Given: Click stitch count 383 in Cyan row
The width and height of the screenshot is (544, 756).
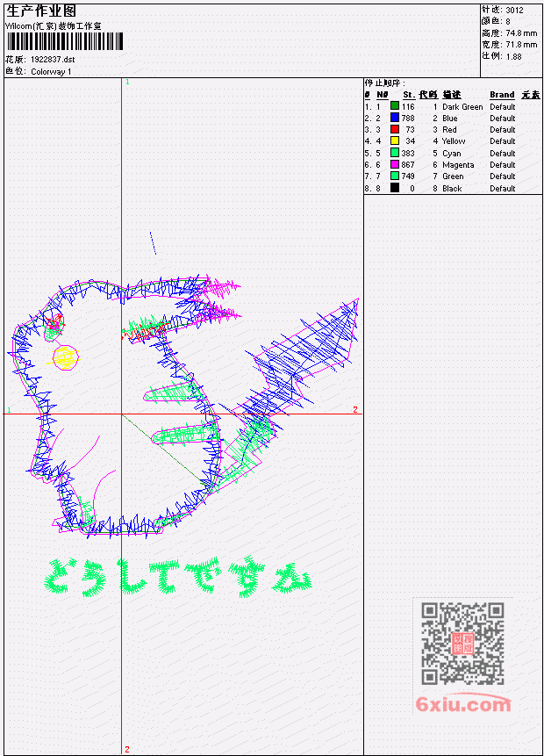Looking at the screenshot, I should [x=408, y=154].
